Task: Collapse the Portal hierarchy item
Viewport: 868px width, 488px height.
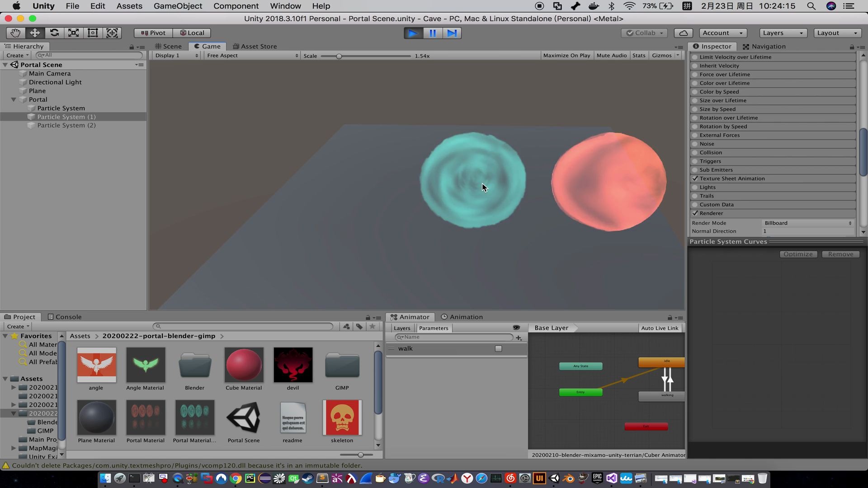Action: 14,99
